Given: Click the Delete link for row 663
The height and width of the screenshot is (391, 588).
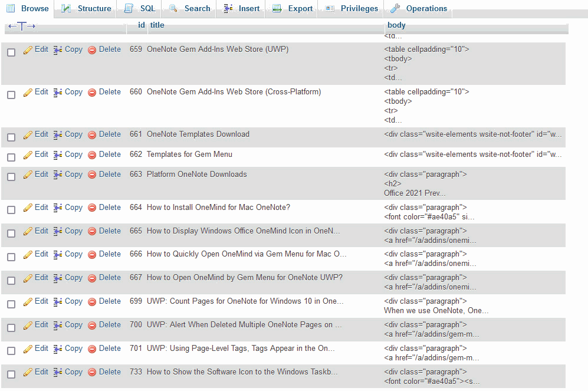Looking at the screenshot, I should point(110,175).
